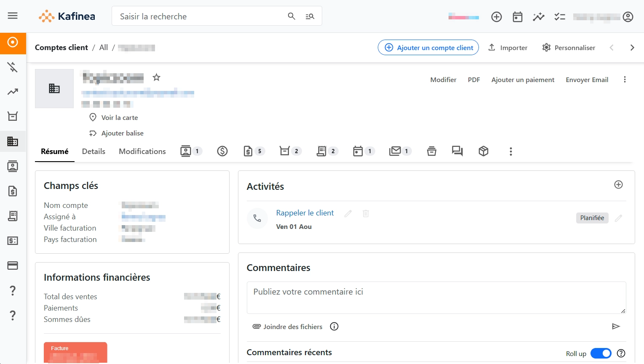Open the Contacts tab showing 1 contact

click(187, 151)
